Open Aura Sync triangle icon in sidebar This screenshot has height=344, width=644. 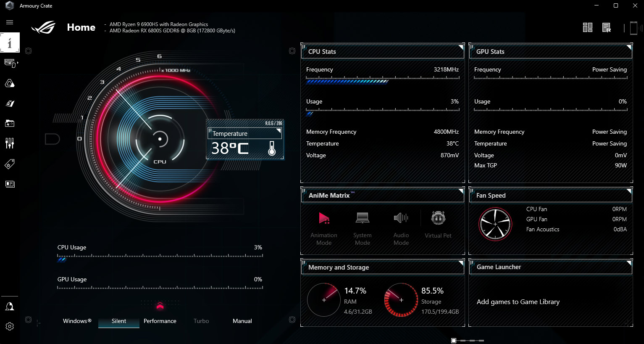coord(10,83)
